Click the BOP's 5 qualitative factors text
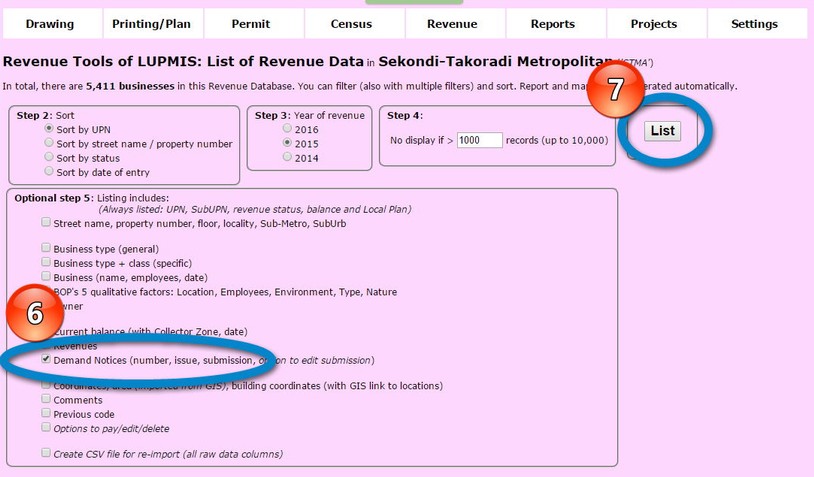The image size is (814, 477). click(x=225, y=292)
